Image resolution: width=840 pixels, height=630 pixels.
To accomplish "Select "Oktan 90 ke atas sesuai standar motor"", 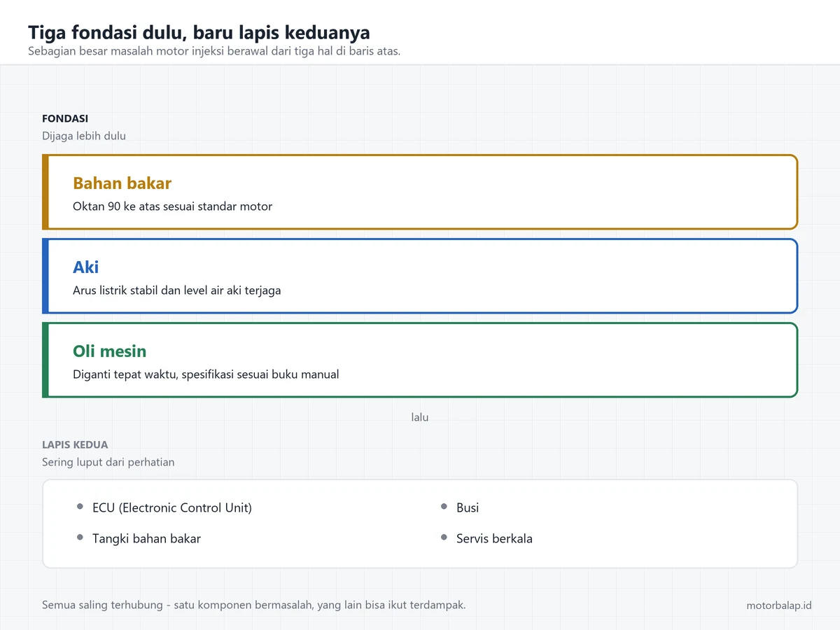I will coord(172,206).
